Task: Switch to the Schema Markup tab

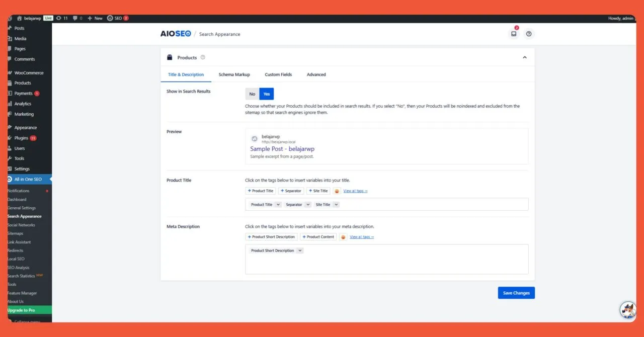Action: click(x=234, y=74)
